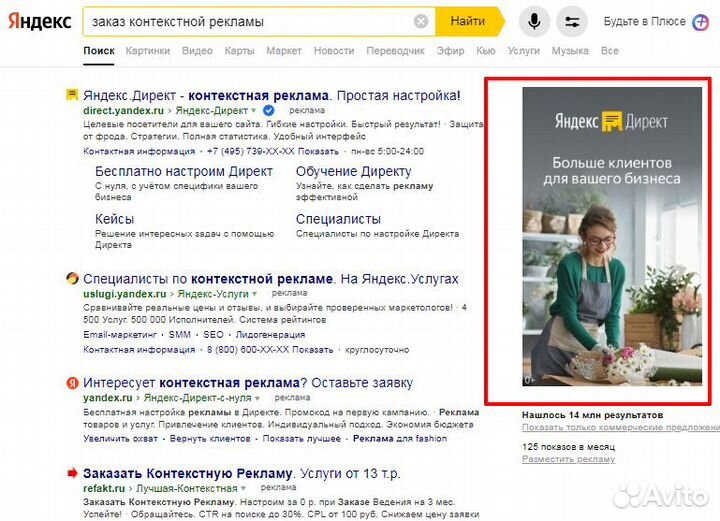This screenshot has height=521, width=720.
Task: Switch to the Услуги tab
Action: click(x=523, y=50)
